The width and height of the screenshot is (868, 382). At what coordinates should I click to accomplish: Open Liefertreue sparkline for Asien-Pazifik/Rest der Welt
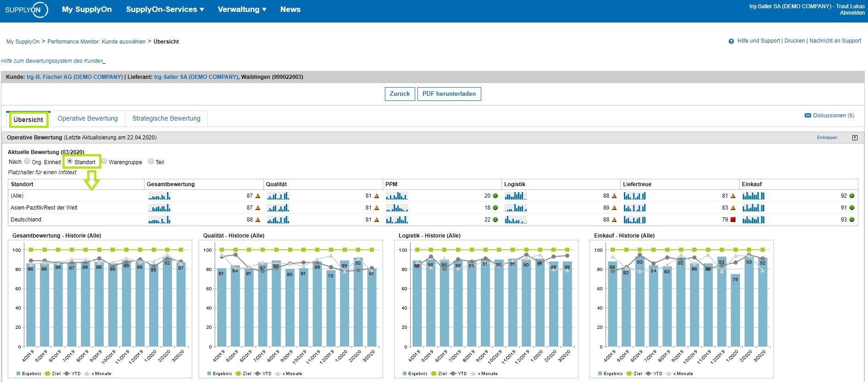[634, 208]
